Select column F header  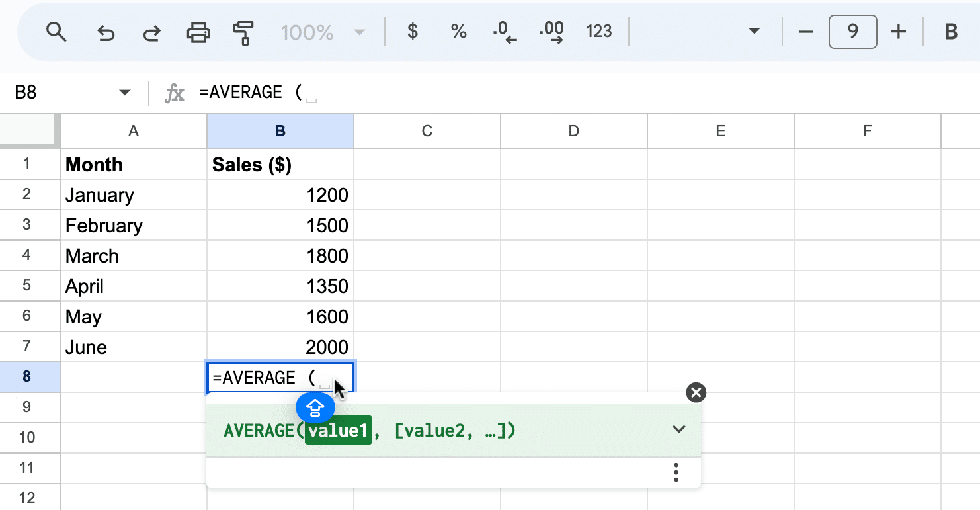coord(868,131)
